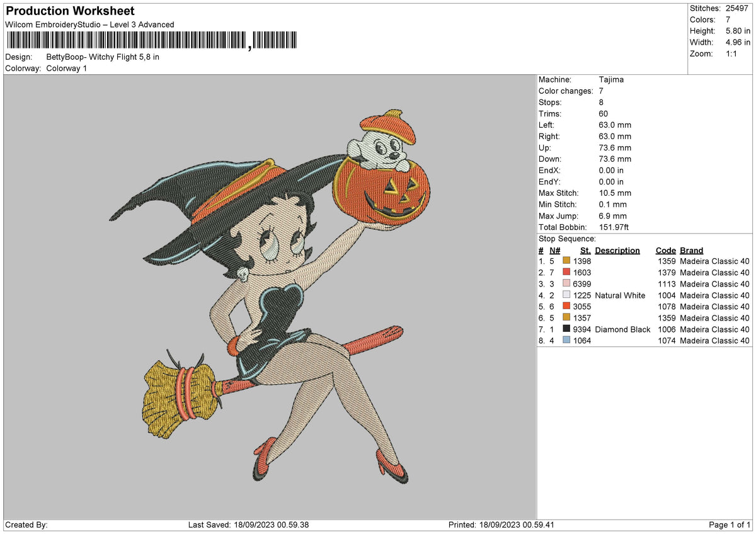
Task: Click the Stops value 8
Action: click(601, 102)
